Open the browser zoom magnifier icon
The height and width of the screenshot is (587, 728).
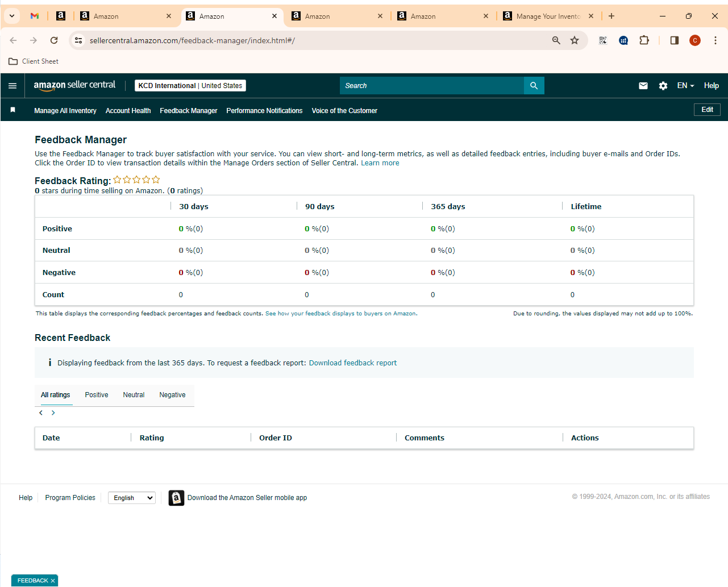point(556,40)
